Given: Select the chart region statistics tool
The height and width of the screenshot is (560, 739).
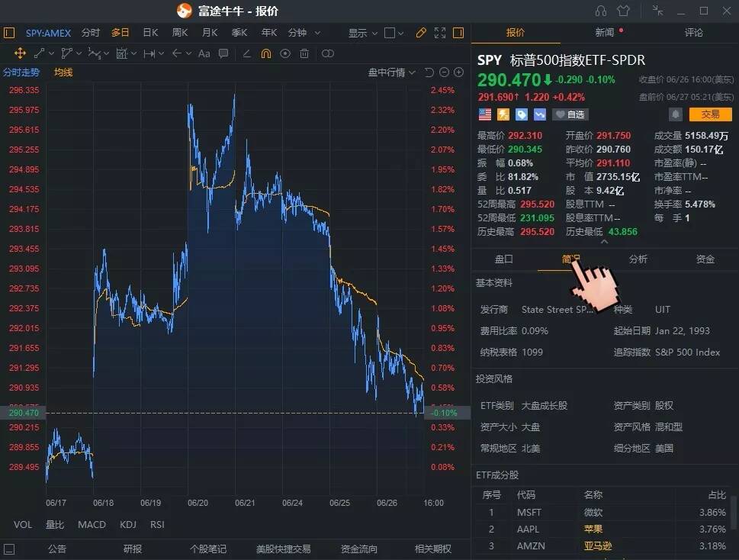Looking at the screenshot, I should (122, 53).
